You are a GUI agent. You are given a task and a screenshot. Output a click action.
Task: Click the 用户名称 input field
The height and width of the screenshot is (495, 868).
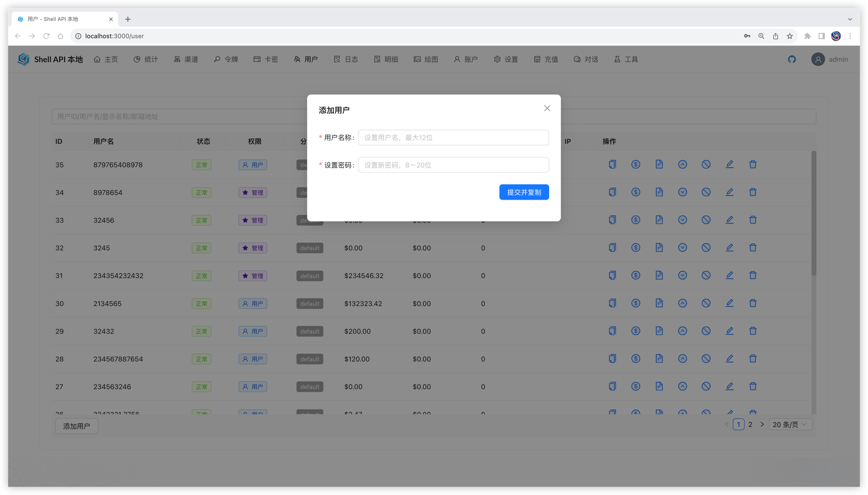point(453,137)
